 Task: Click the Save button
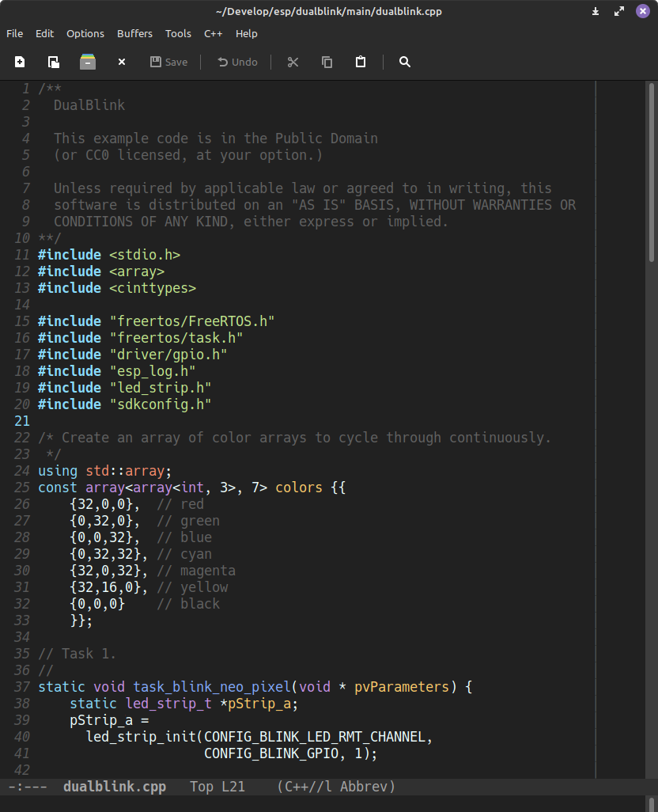(168, 63)
